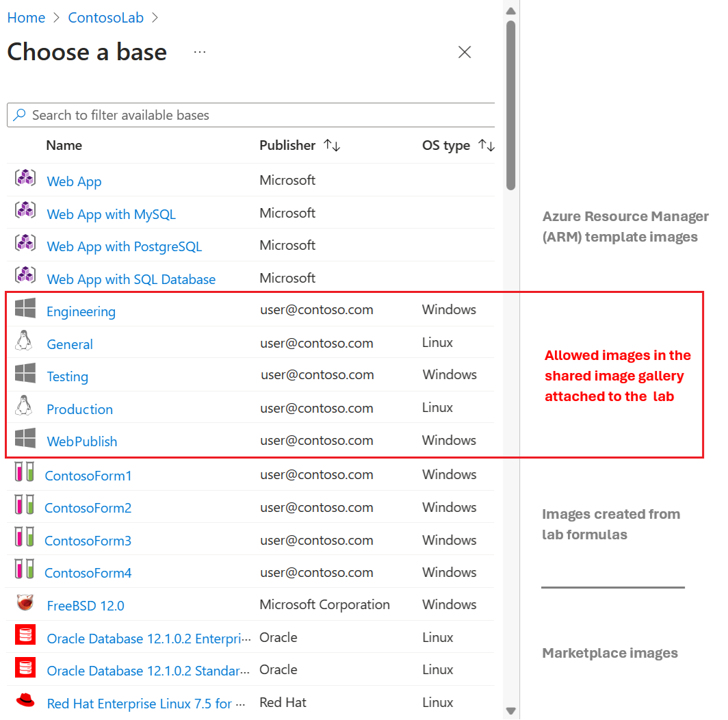
Task: Click the Web App with SQL Database icon
Action: 25,275
